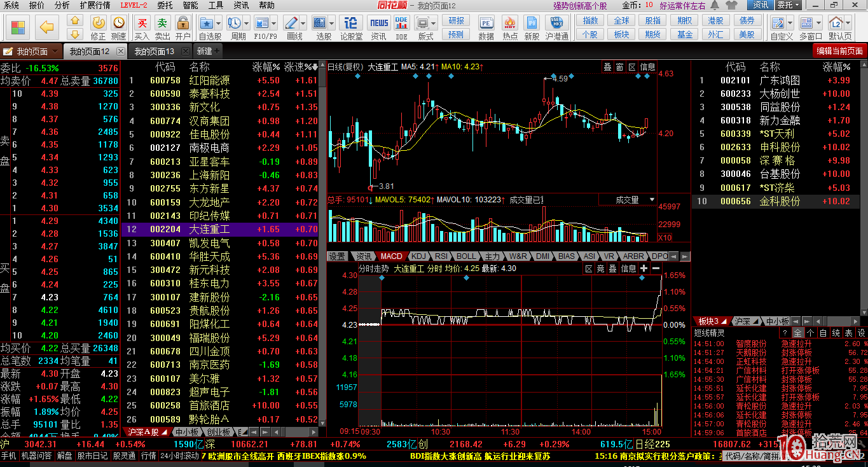Open the 委托 dropdown in title bar
Screen dimensions: 868x467
click(787, 5)
